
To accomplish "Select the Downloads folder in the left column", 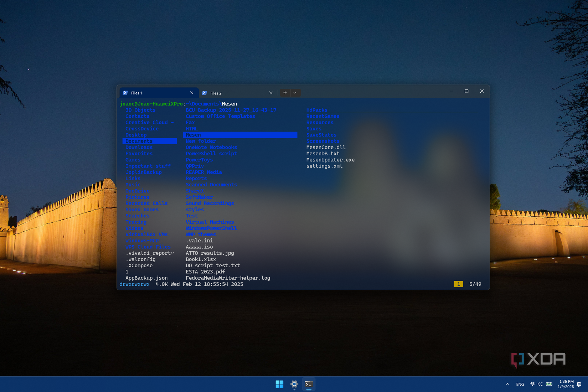I will tap(139, 147).
